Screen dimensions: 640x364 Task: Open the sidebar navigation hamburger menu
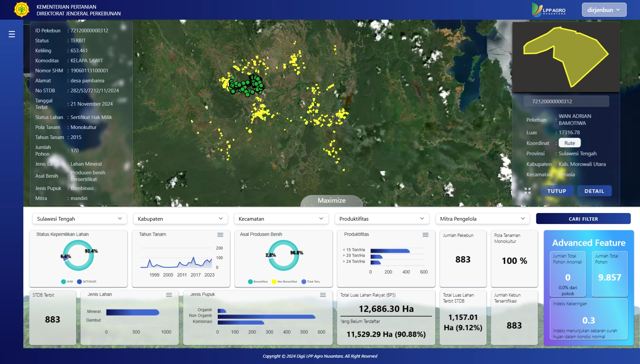(x=12, y=34)
